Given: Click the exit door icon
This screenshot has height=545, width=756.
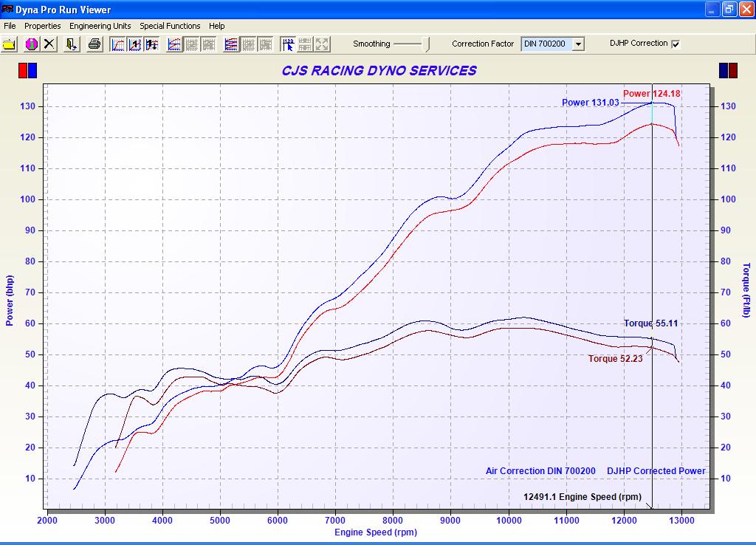Looking at the screenshot, I should [x=72, y=44].
